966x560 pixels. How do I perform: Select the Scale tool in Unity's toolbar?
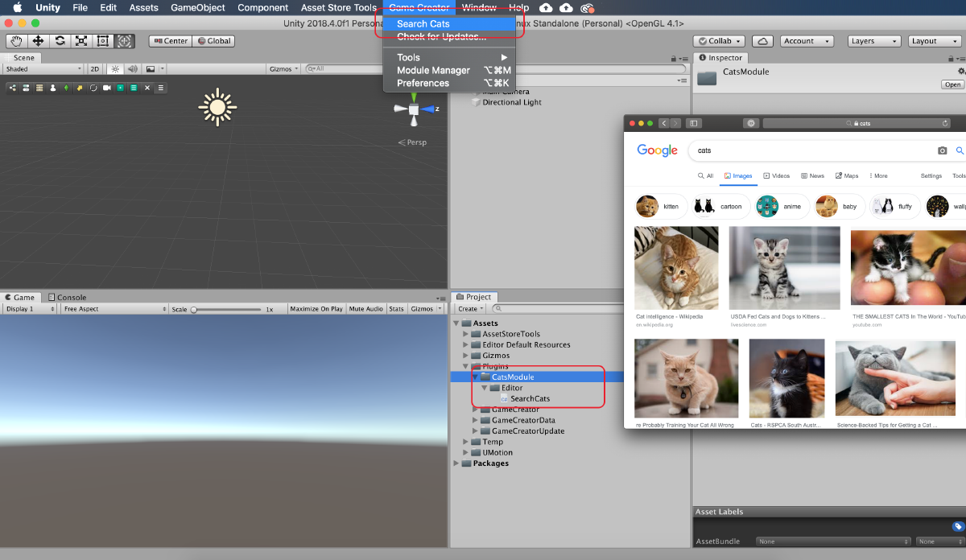click(x=81, y=41)
